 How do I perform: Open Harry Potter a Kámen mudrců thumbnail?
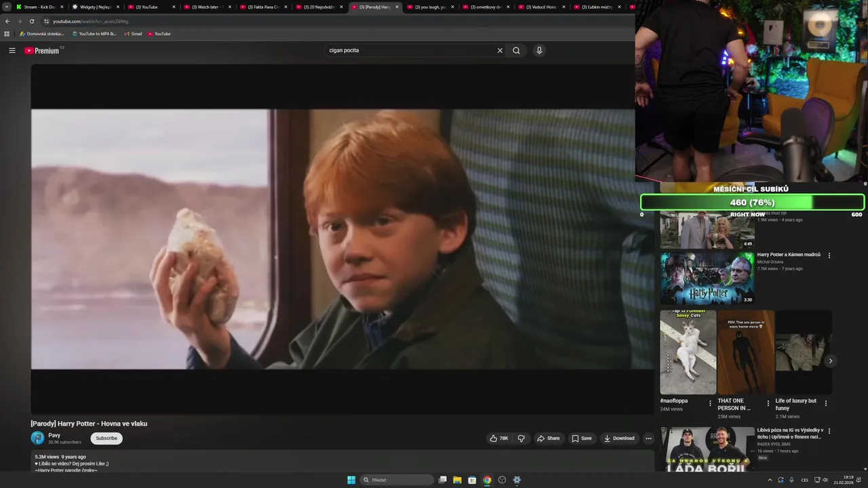coord(707,278)
